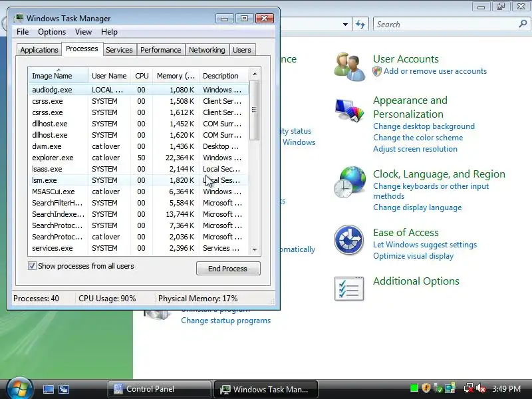Viewport: 532px width, 399px height.
Task: Click the process list scroll down arrow
Action: [x=255, y=250]
